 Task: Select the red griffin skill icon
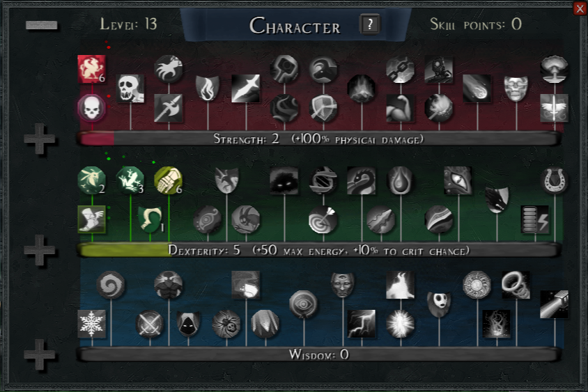91,69
